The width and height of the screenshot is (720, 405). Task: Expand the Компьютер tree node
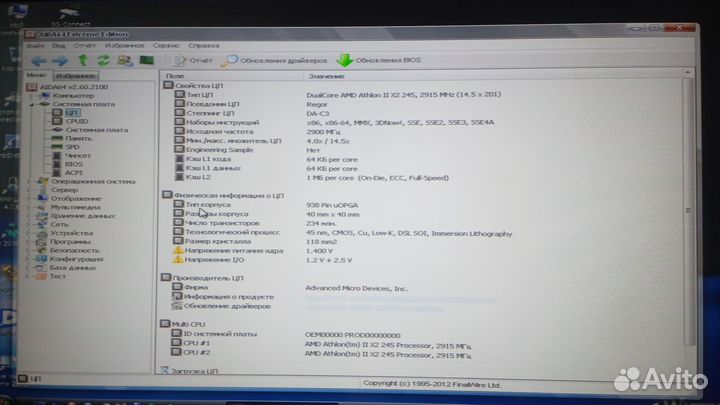(30, 95)
